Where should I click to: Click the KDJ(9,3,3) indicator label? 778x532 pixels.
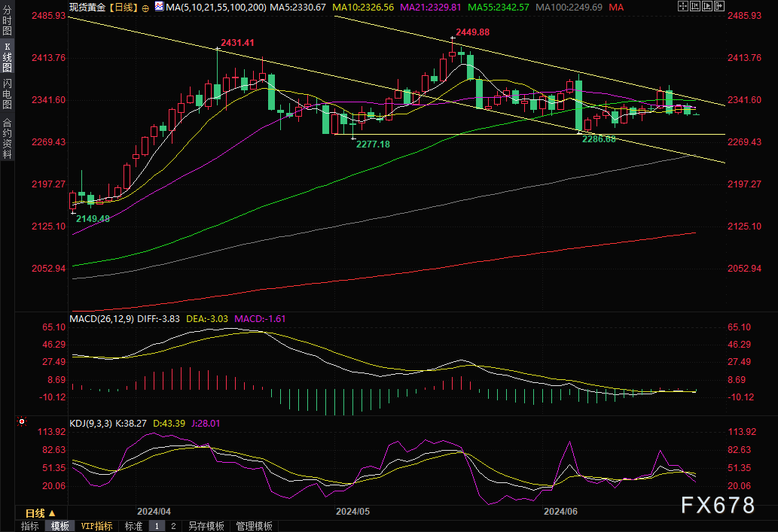[90, 423]
